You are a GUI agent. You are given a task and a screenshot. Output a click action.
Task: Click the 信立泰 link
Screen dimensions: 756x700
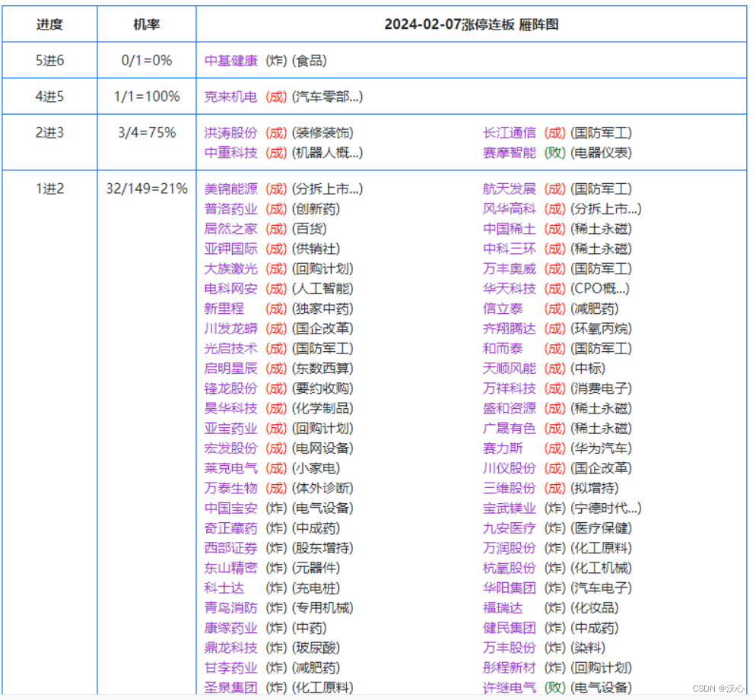503,309
